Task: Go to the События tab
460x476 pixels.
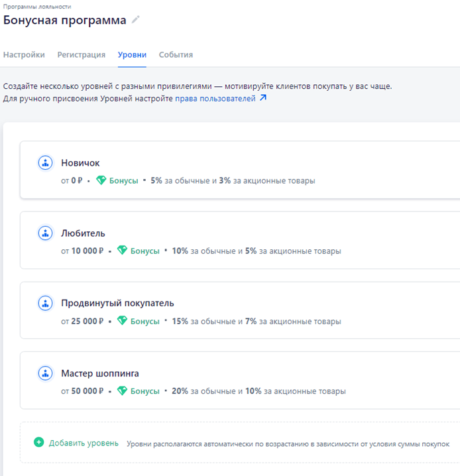Action: (x=176, y=54)
